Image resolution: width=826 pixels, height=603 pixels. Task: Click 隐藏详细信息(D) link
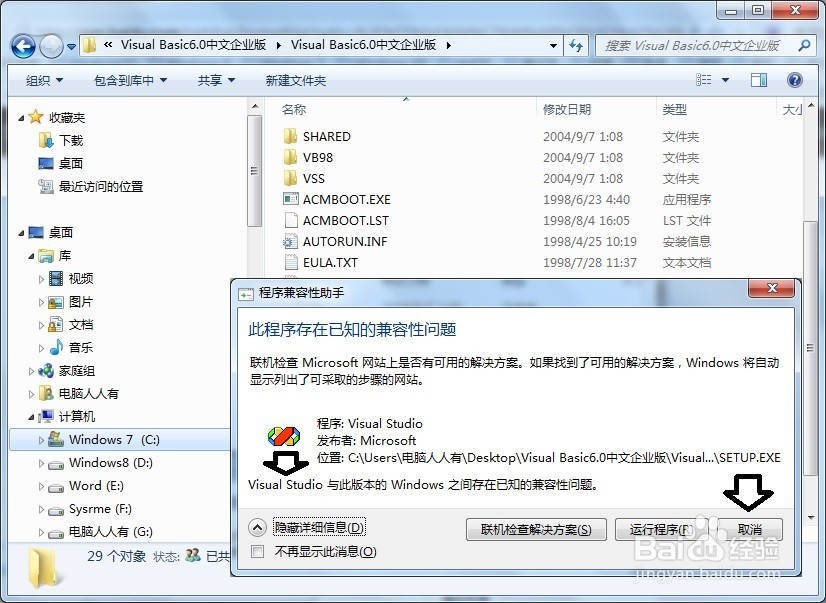point(319,527)
